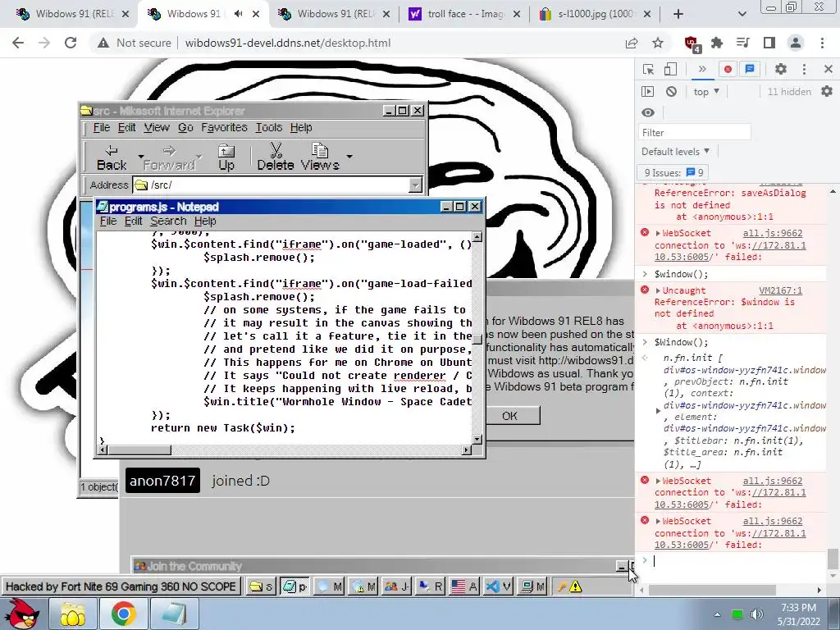
Task: Click the Up folder button in Explorer toolbar
Action: coord(226,157)
